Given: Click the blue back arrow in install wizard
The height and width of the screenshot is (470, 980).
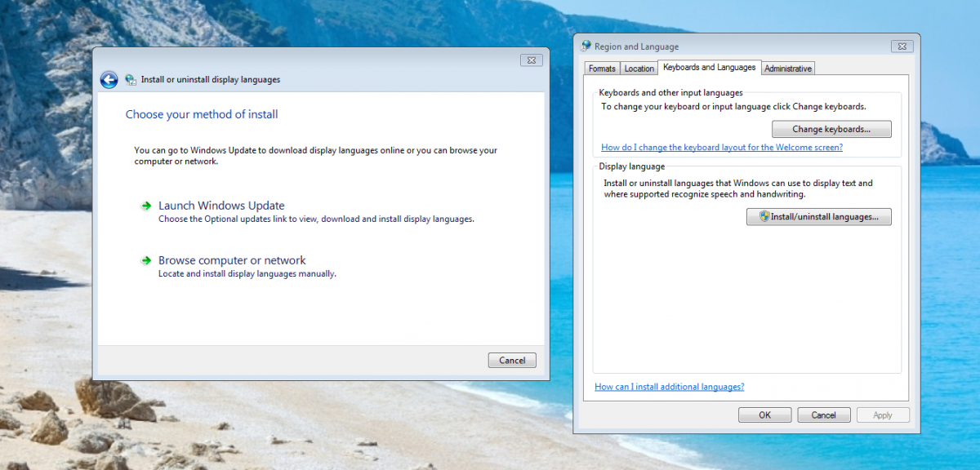Looking at the screenshot, I should pos(109,79).
